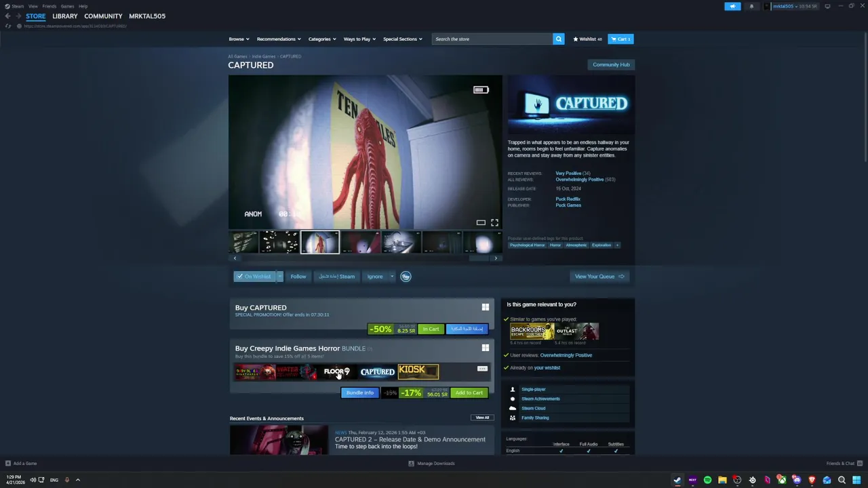The image size is (868, 488).
Task: Switch to the LIBRARY tab
Action: (65, 16)
